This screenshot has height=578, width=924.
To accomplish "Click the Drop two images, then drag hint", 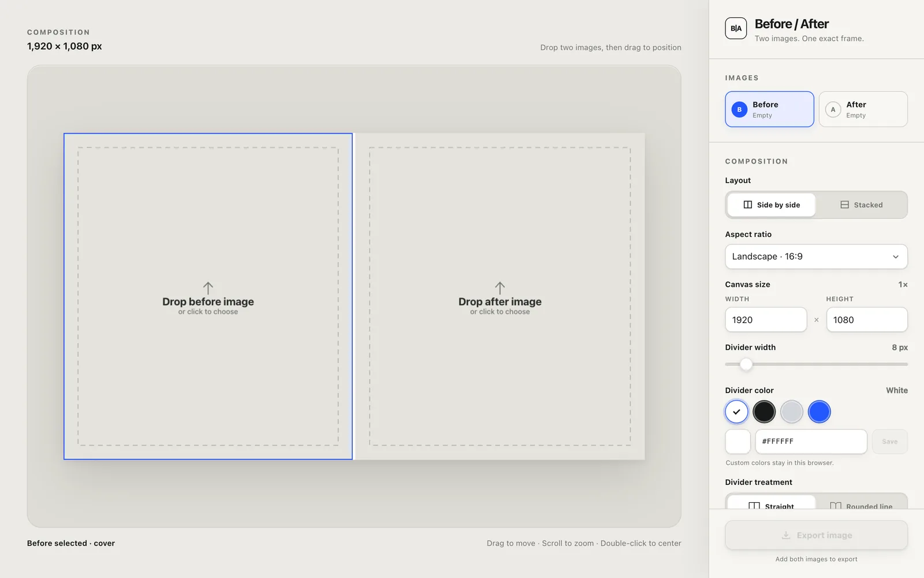I will coord(610,47).
